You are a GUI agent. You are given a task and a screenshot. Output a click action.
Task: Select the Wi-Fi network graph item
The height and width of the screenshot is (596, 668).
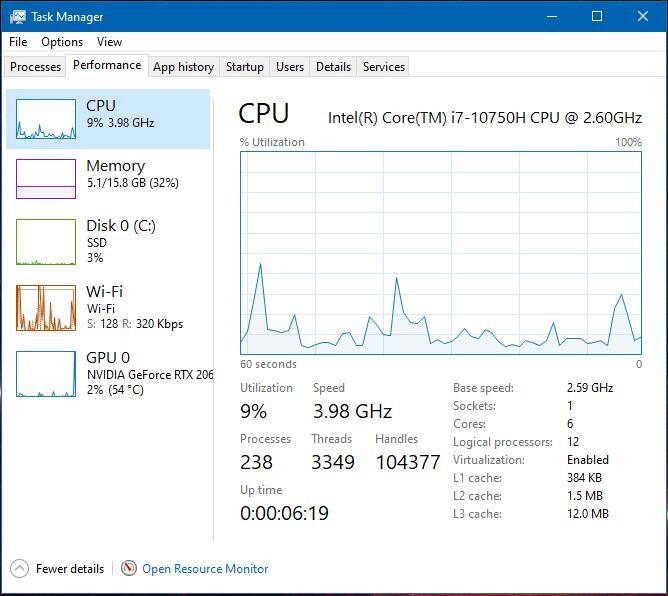pyautogui.click(x=46, y=308)
